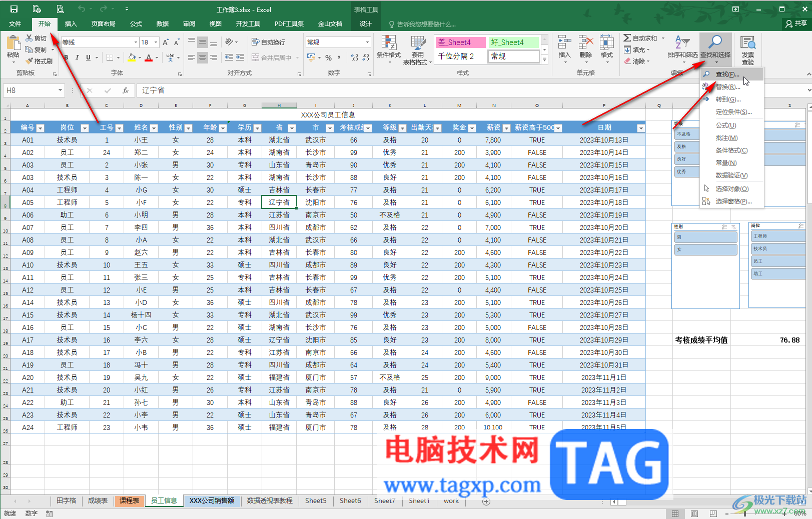The width and height of the screenshot is (812, 519).
Task: Select cell containing 武汉市 in row A01
Action: [x=315, y=140]
